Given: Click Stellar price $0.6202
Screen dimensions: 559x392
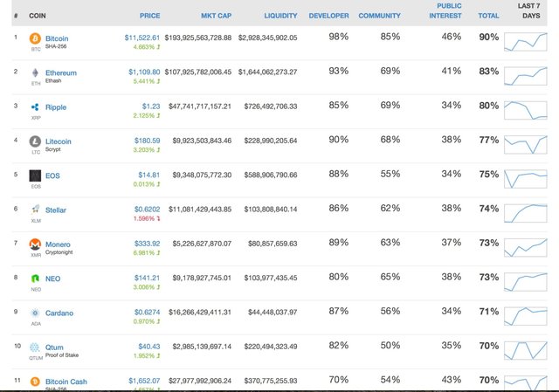Looking at the screenshot, I should tap(148, 210).
